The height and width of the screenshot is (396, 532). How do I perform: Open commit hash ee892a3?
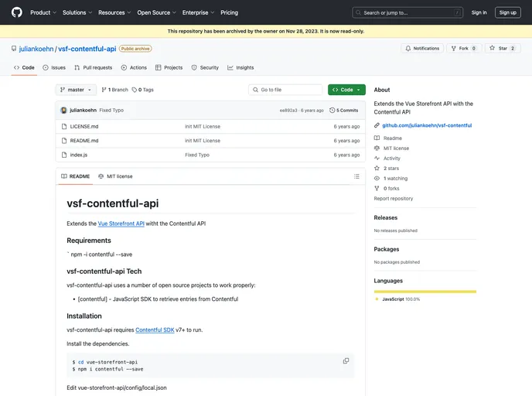tap(288, 111)
